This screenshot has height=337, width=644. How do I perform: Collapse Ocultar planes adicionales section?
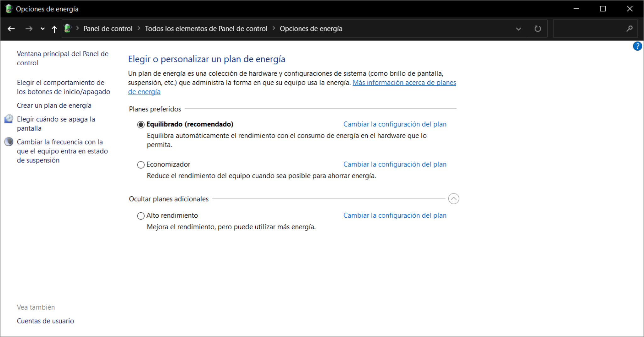[453, 198]
